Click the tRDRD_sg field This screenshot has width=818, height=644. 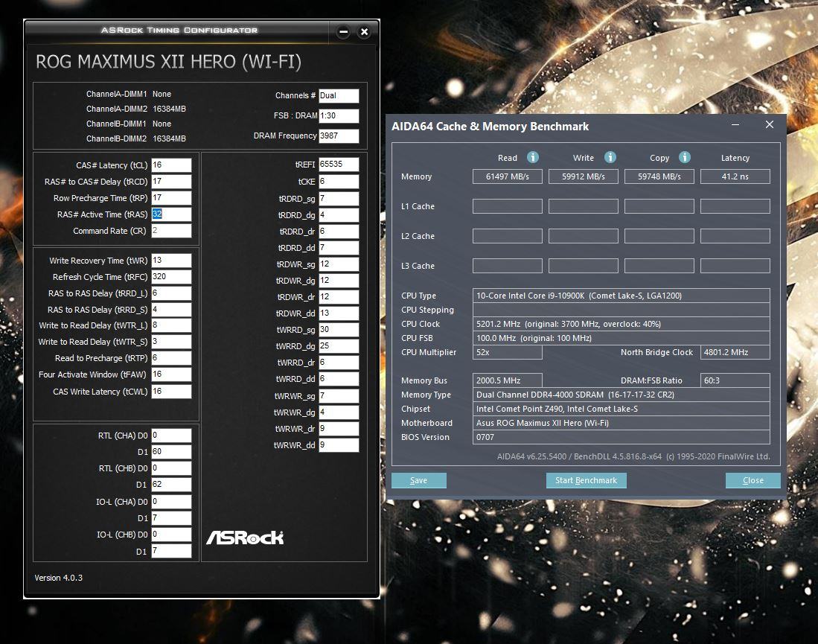tap(339, 199)
